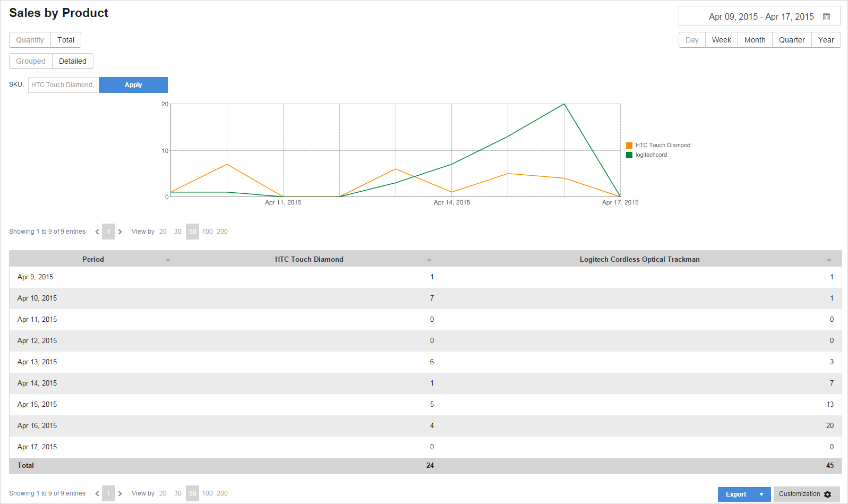Sort by Logitech Cordless Optical Trackman arrow
This screenshot has height=504, width=848.
pos(829,259)
